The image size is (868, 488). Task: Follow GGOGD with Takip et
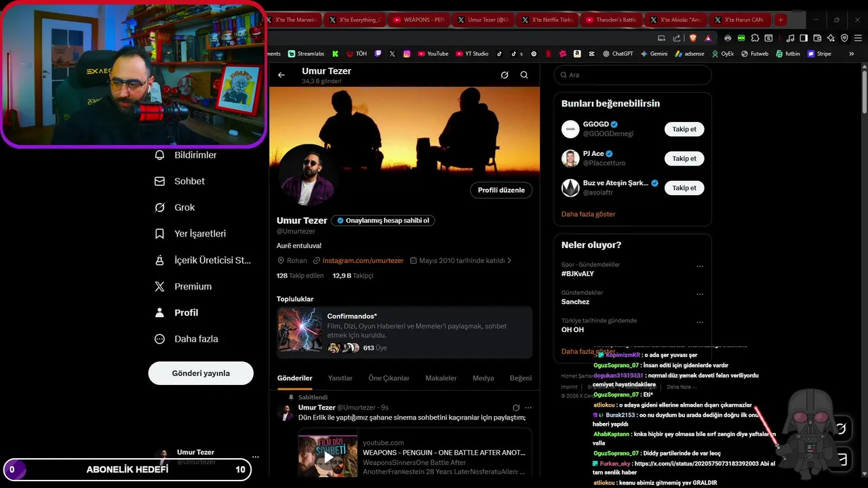coord(684,129)
